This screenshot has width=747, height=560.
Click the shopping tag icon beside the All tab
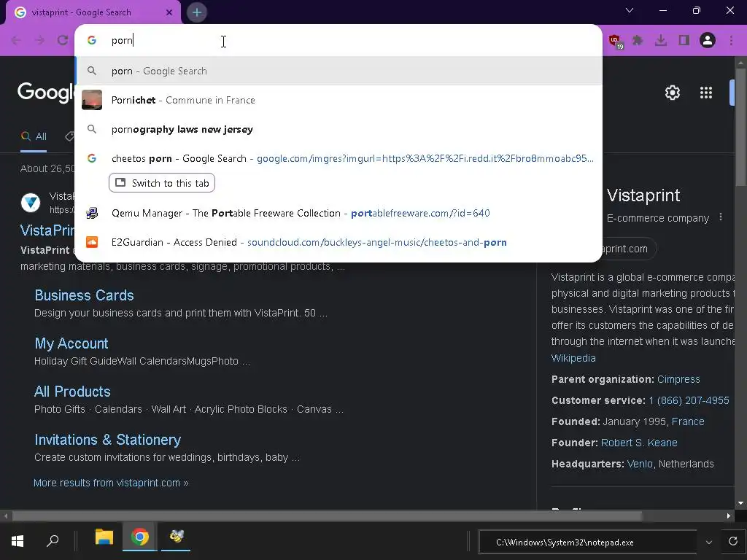pyautogui.click(x=69, y=136)
